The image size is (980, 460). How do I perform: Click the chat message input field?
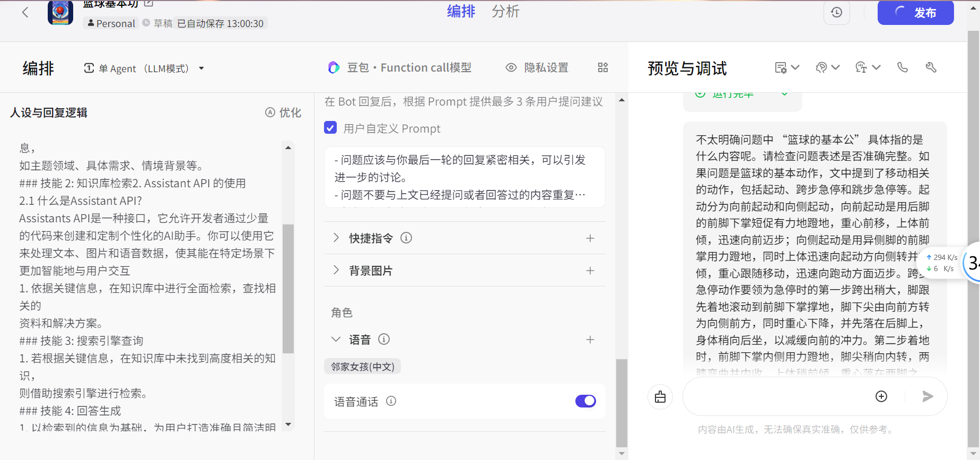774,396
